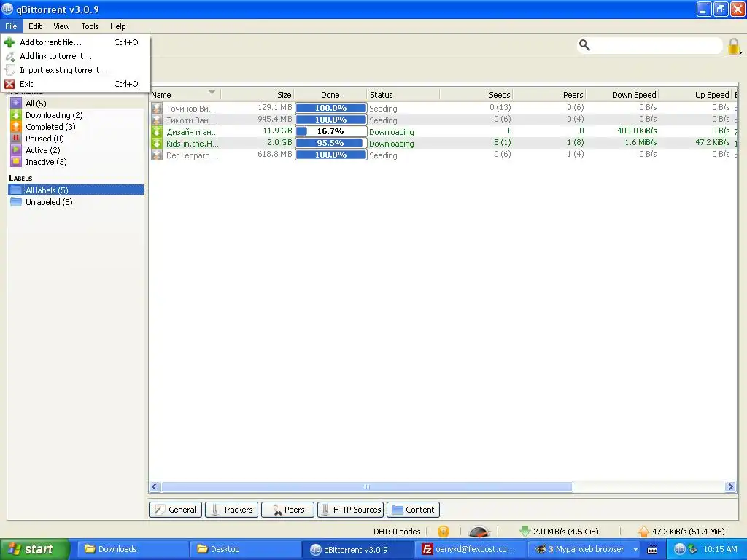The height and width of the screenshot is (560, 747).
Task: Select the Дизайн и ан... torrent row
Action: (x=444, y=131)
